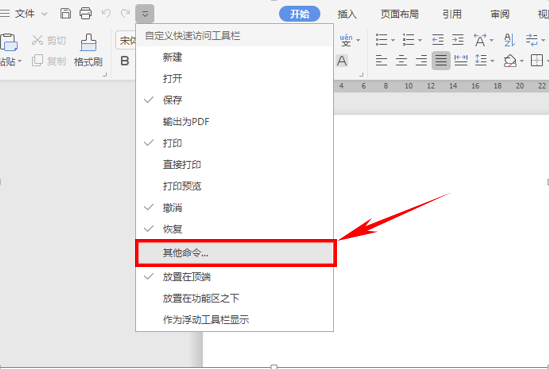Viewport: 549px width, 369px height.
Task: Switch to the 插入 ribbon tab
Action: [347, 14]
